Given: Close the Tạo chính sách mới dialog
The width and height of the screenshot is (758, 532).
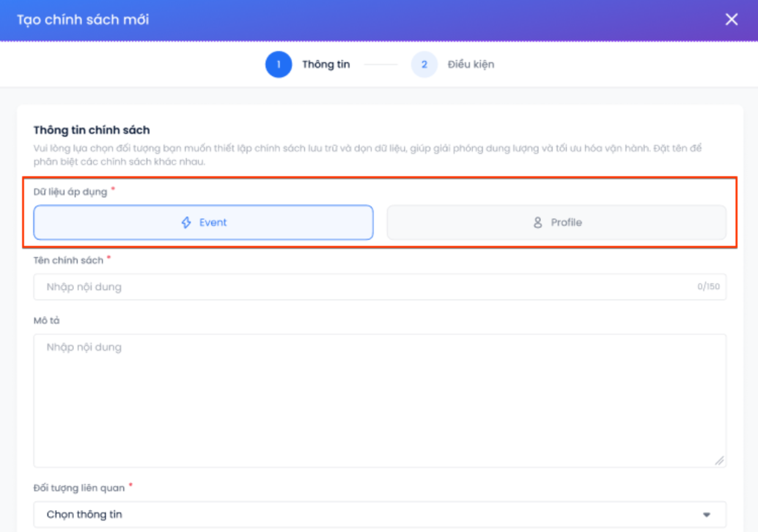Looking at the screenshot, I should click(x=731, y=20).
